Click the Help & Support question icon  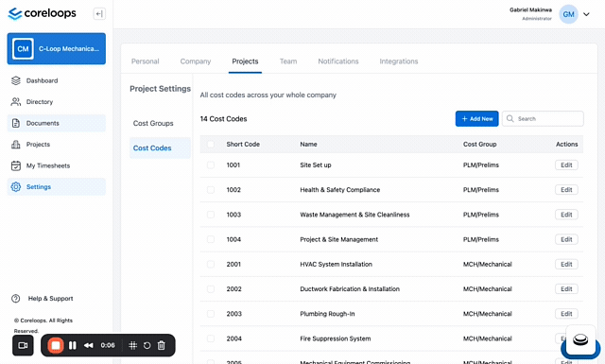(16, 299)
